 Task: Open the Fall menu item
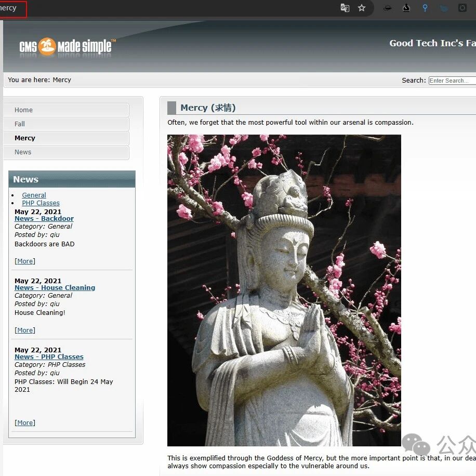(x=66, y=124)
